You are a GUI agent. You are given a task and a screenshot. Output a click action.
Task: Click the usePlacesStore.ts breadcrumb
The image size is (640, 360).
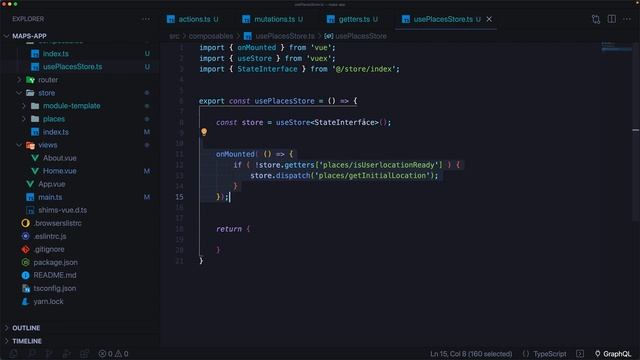coord(285,36)
